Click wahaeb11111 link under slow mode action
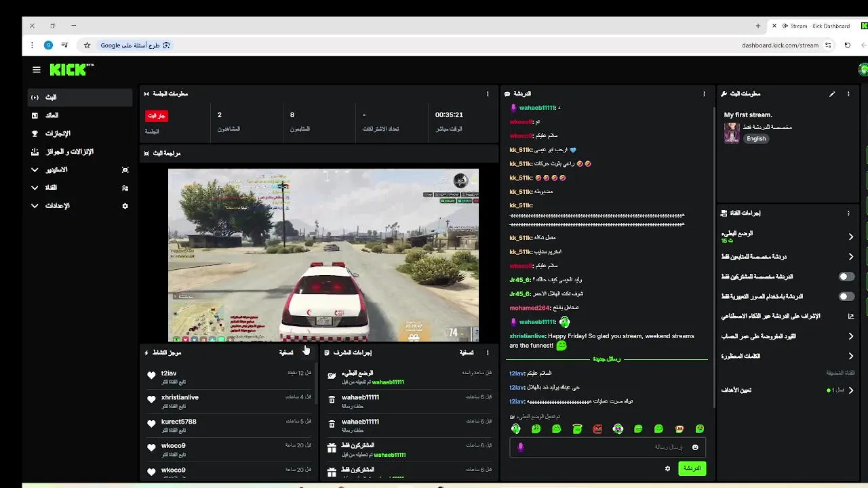Viewport: 868px width, 488px height. [x=388, y=382]
